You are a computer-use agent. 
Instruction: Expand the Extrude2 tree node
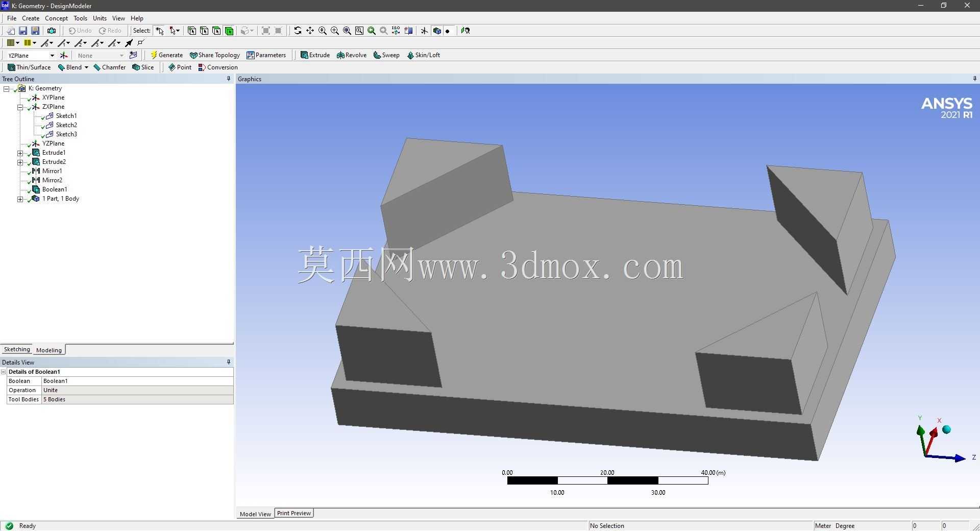pos(20,162)
